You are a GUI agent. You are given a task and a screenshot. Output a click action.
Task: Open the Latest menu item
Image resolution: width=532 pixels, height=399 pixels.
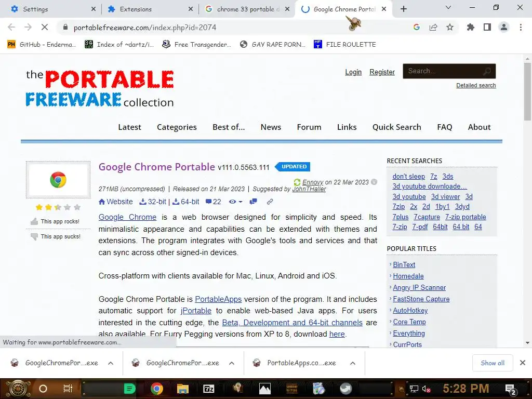(x=129, y=127)
